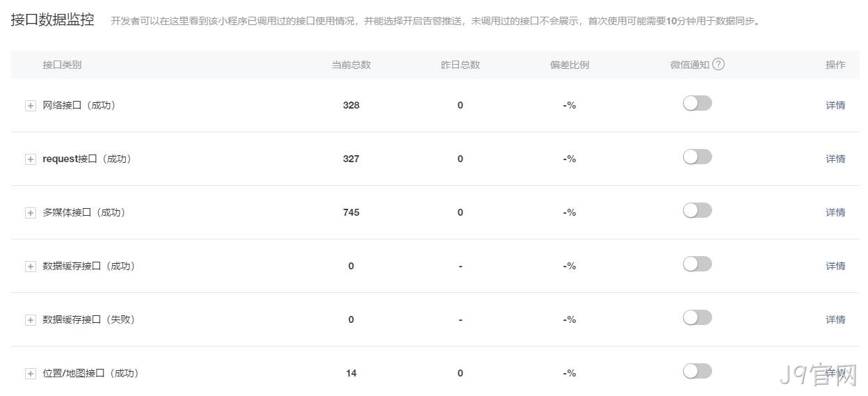Click the current total value 14
The height and width of the screenshot is (396, 868).
pyautogui.click(x=351, y=373)
